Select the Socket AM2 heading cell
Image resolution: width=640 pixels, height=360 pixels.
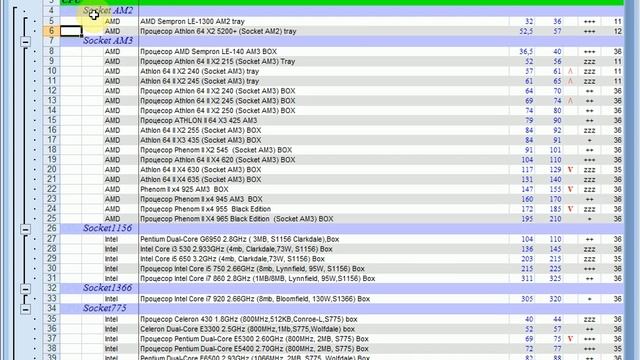108,11
